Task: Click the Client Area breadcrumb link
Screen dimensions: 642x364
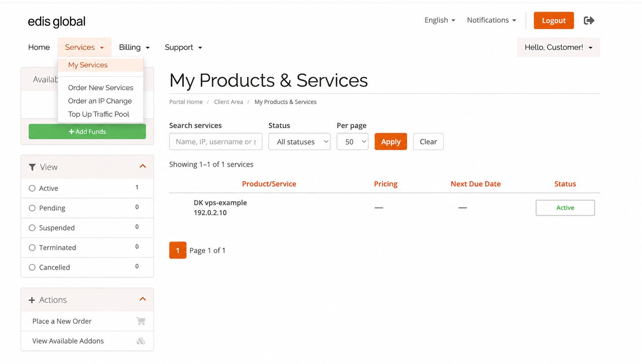Action: point(228,102)
